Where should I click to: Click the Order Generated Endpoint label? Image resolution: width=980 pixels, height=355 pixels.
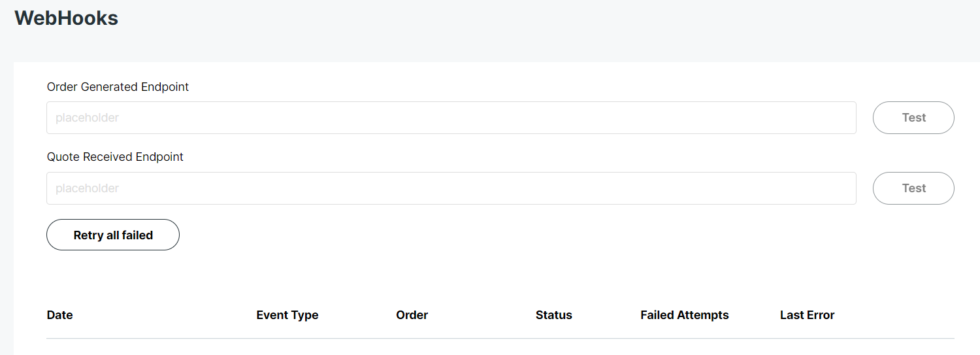pos(118,86)
